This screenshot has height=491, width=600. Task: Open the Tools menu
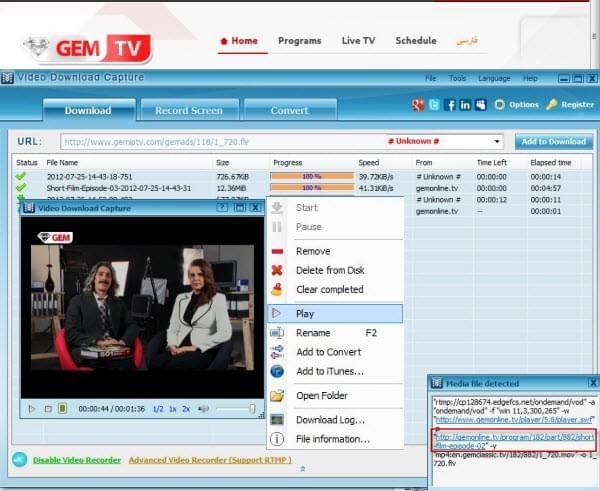(457, 78)
